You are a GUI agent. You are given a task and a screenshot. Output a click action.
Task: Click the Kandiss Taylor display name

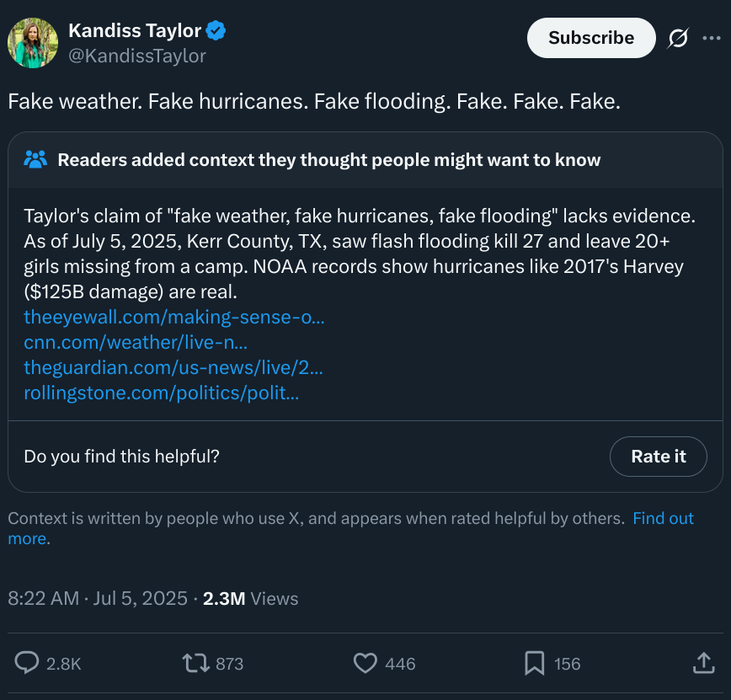pos(134,31)
